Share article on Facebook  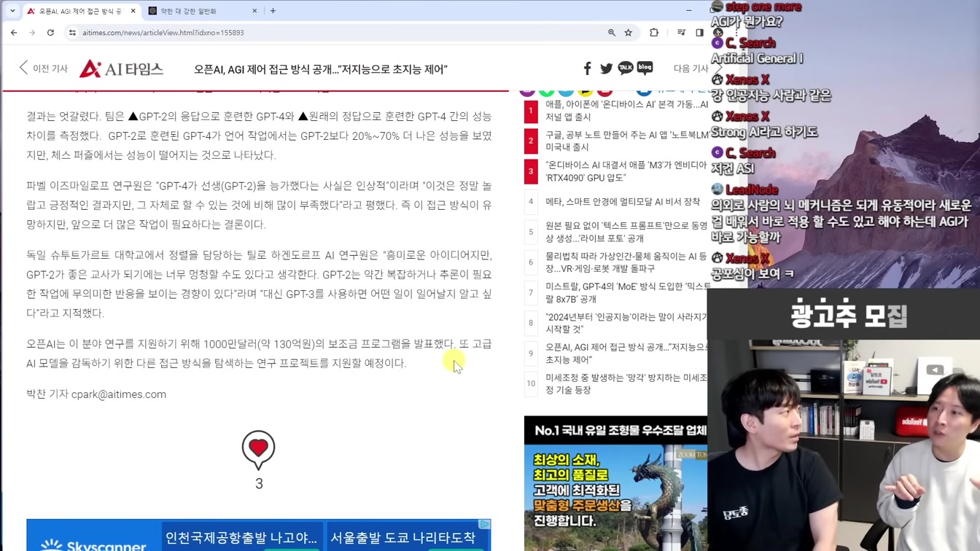587,69
